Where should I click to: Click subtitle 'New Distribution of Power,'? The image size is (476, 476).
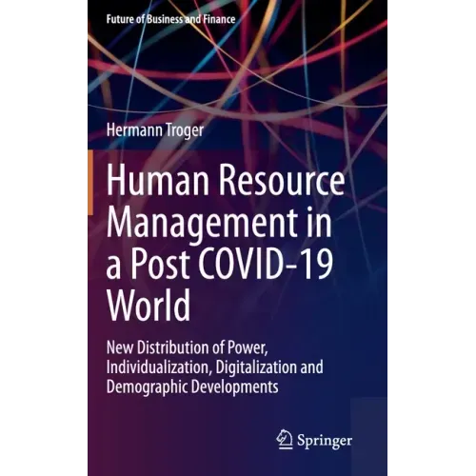[x=188, y=347]
